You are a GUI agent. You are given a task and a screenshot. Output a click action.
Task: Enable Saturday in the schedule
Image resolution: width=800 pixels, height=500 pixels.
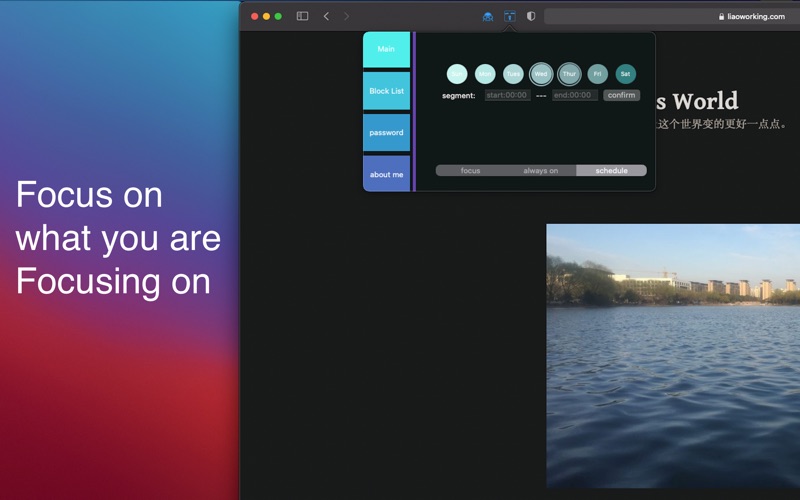tap(625, 73)
